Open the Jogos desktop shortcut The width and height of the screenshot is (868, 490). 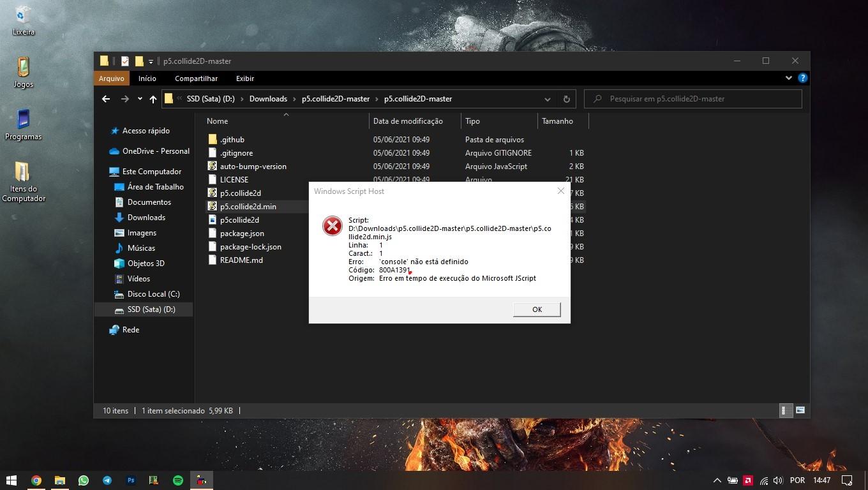(x=24, y=73)
